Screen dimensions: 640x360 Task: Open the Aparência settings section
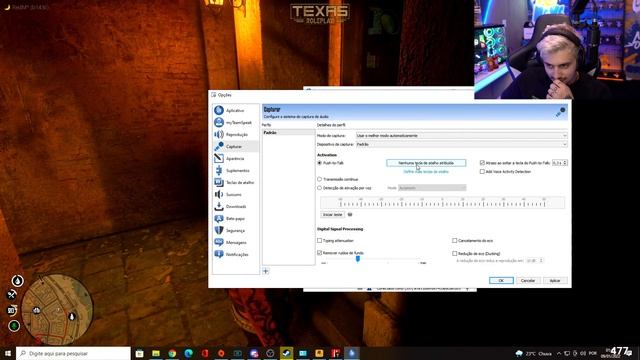click(236, 158)
